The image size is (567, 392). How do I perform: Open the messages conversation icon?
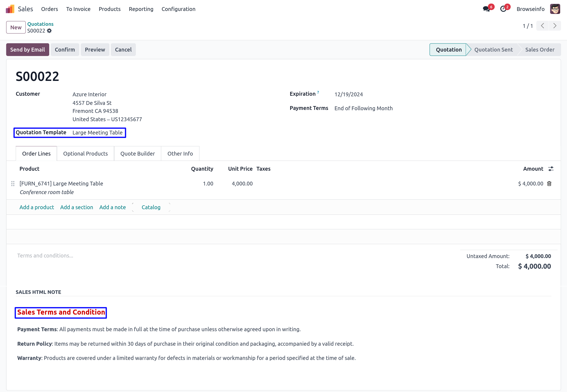(x=486, y=9)
